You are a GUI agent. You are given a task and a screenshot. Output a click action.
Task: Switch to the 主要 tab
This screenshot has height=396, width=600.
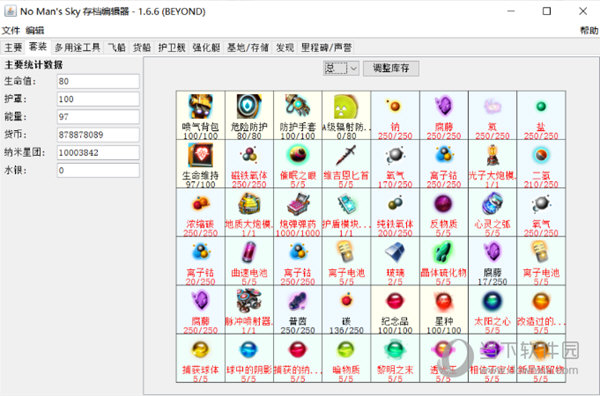(x=13, y=47)
